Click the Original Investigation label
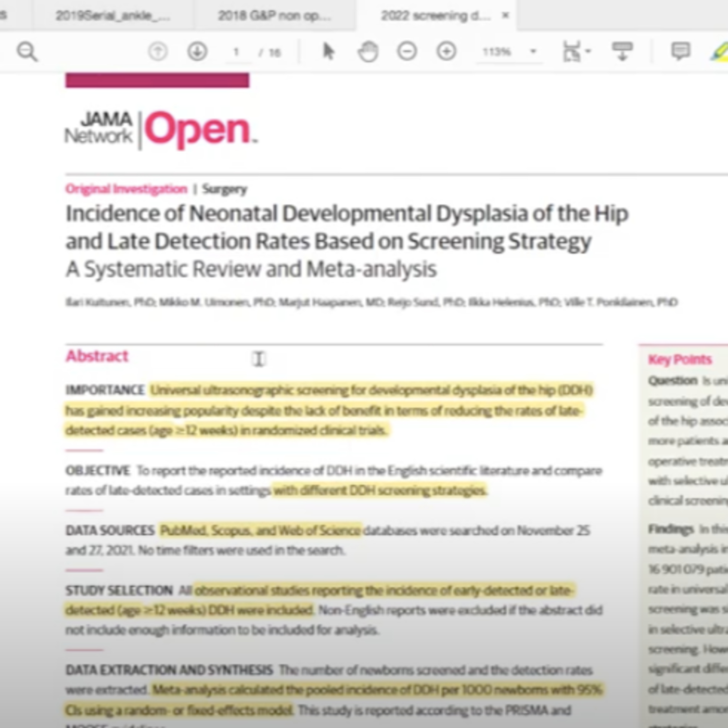The image size is (728, 728). (126, 189)
